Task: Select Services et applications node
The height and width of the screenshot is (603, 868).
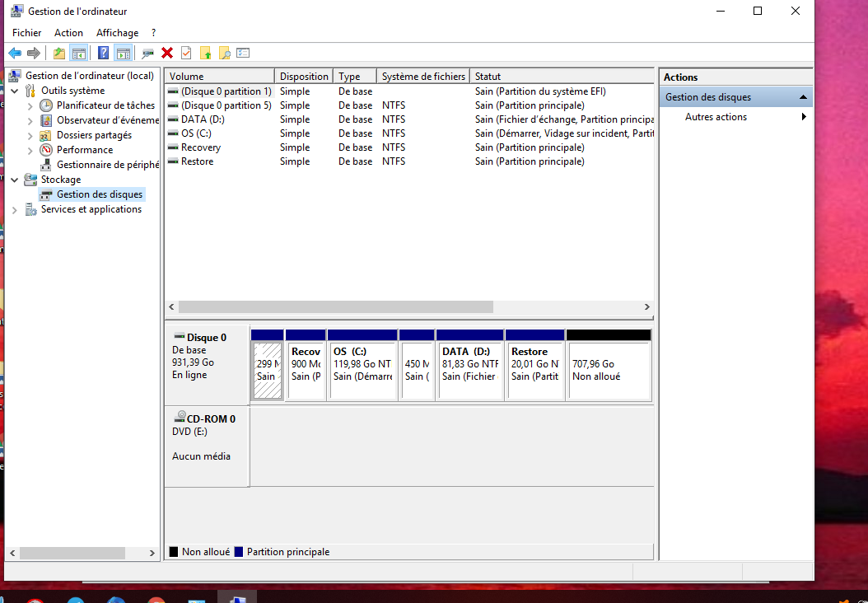Action: pos(91,209)
